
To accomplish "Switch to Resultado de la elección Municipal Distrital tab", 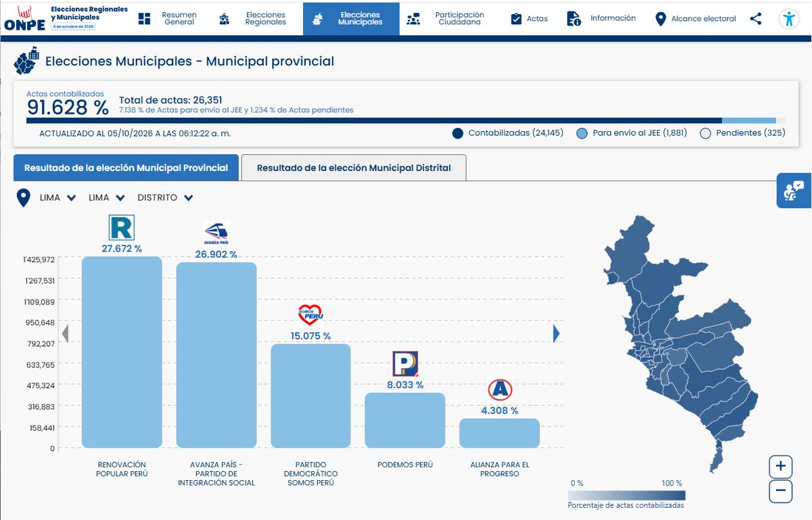I will [x=354, y=168].
